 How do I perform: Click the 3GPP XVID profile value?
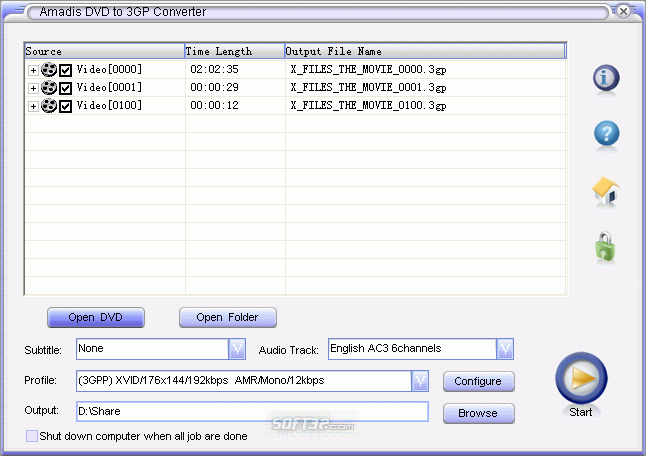click(x=201, y=380)
